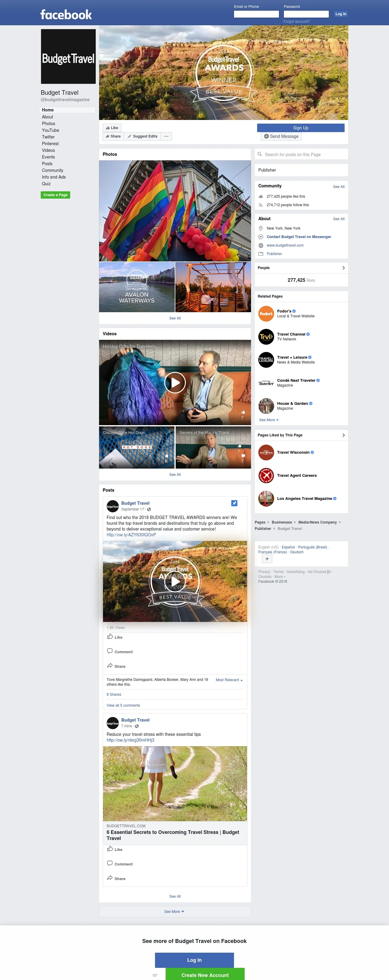Open the footer More dropdown
The image size is (389, 980).
tap(280, 577)
